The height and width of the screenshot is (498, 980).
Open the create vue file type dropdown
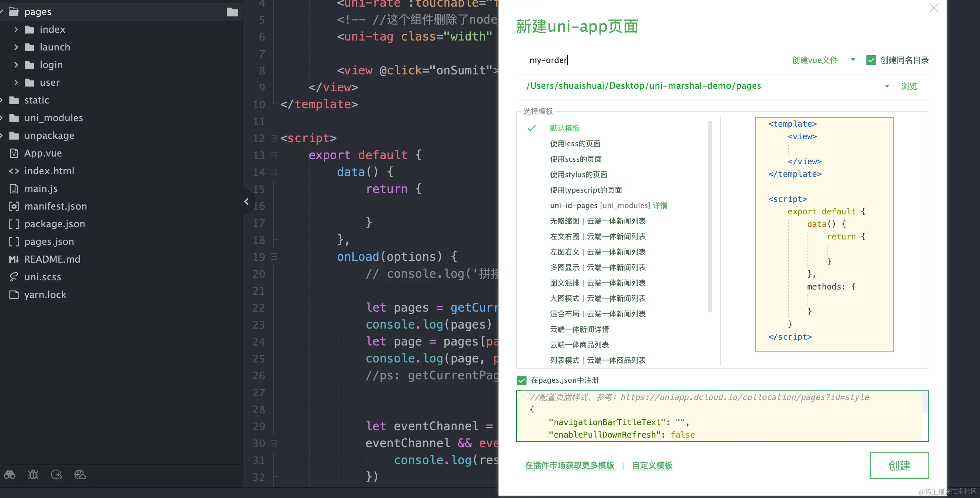click(x=852, y=60)
